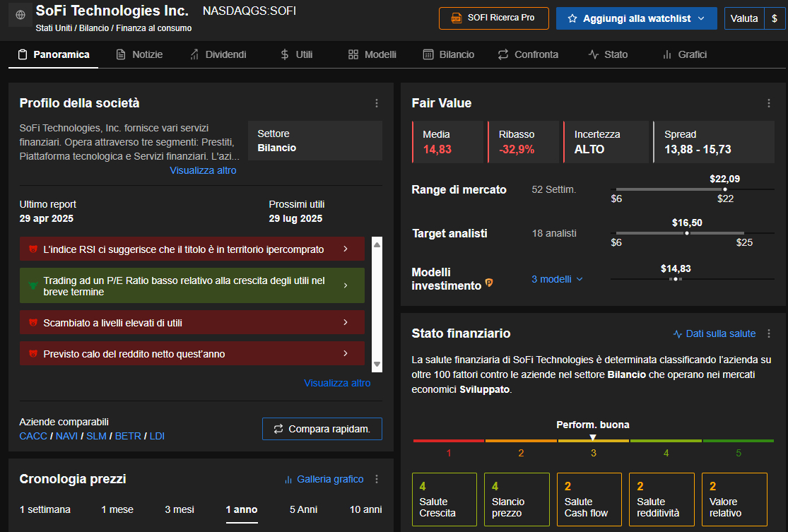The width and height of the screenshot is (788, 532).
Task: Click Pro badge next to Modelli investimento
Action: (489, 283)
